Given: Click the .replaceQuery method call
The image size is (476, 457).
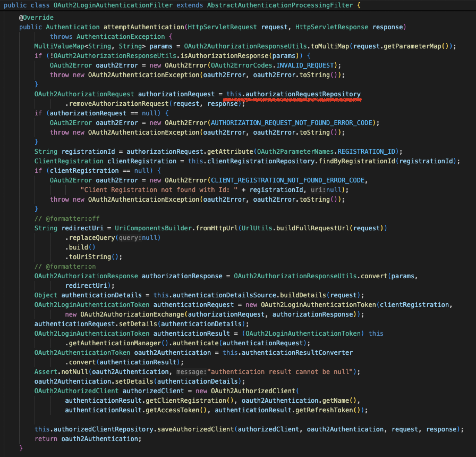Looking at the screenshot, I should 90,238.
